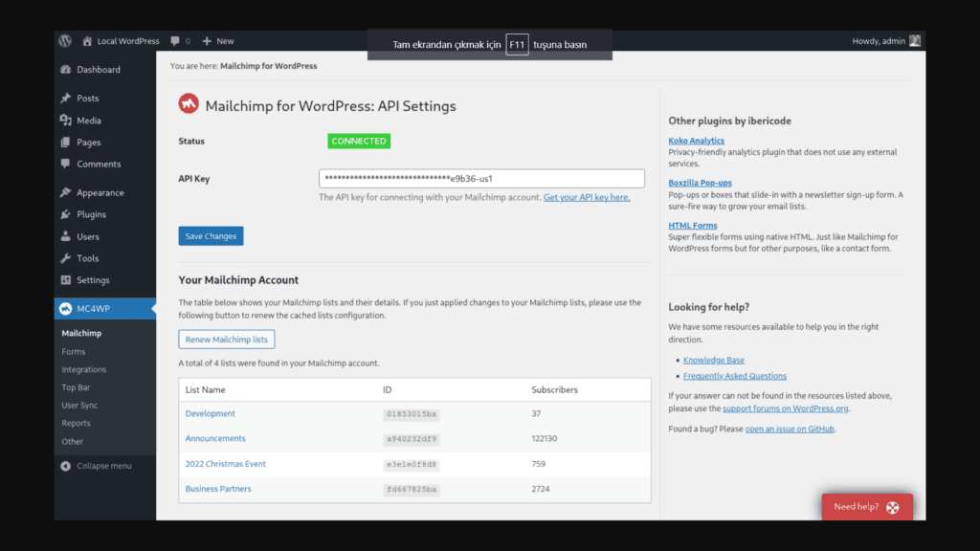Click the subscriber count 122130
Screen dimensions: 980x551
click(x=544, y=438)
